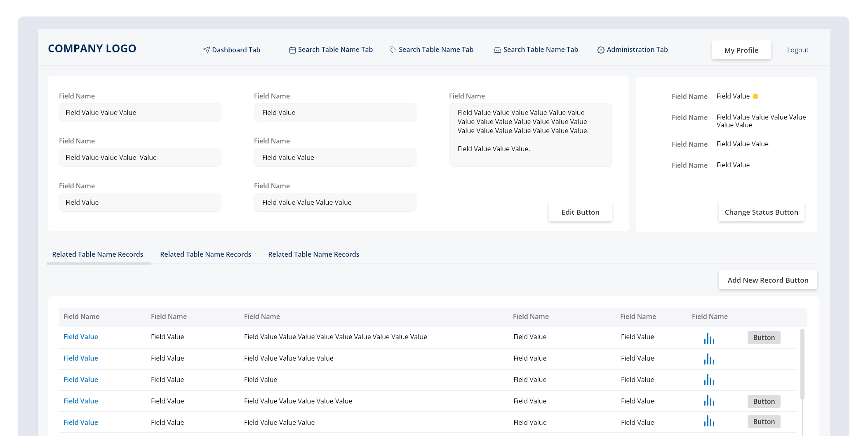Image resolution: width=868 pixels, height=436 pixels.
Task: Click the gear icon beside Administration Tab
Action: 601,50
